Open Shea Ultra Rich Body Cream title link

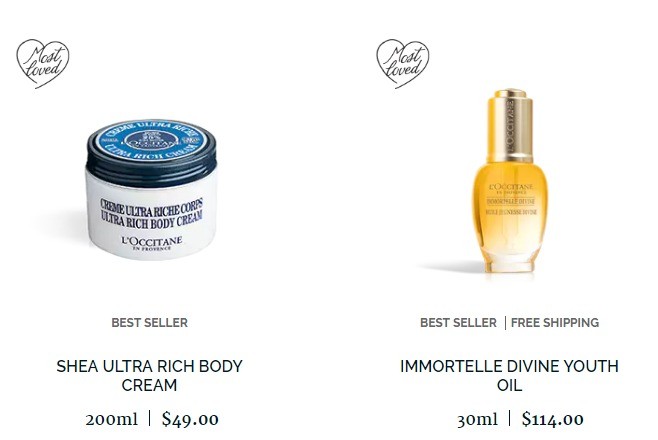tap(149, 375)
